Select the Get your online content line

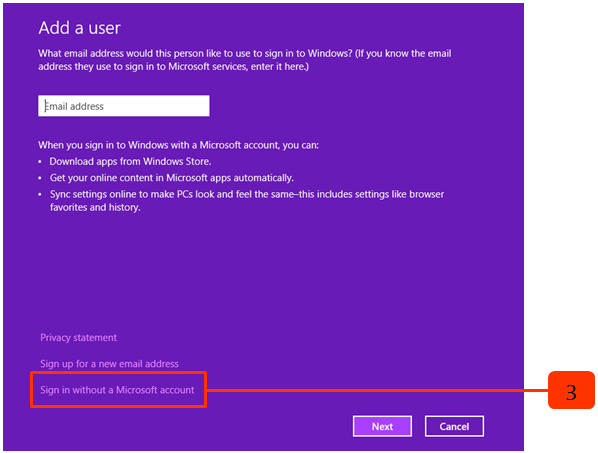(172, 178)
